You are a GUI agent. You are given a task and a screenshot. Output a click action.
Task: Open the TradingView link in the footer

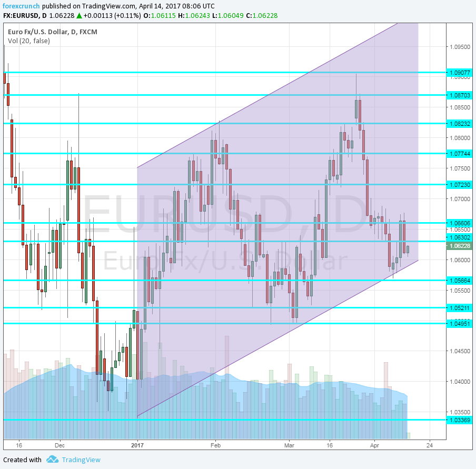81,460
